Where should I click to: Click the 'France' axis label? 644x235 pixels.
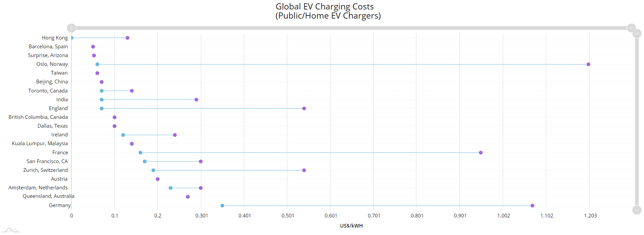60,153
